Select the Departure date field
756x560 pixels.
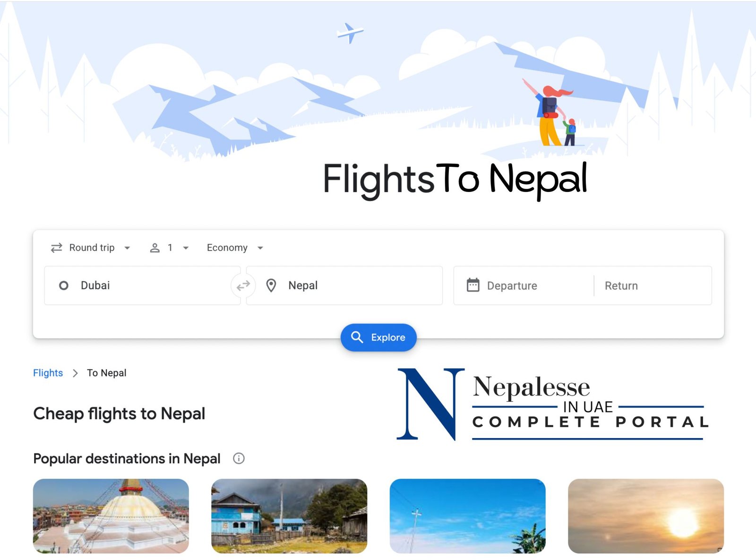tap(524, 285)
